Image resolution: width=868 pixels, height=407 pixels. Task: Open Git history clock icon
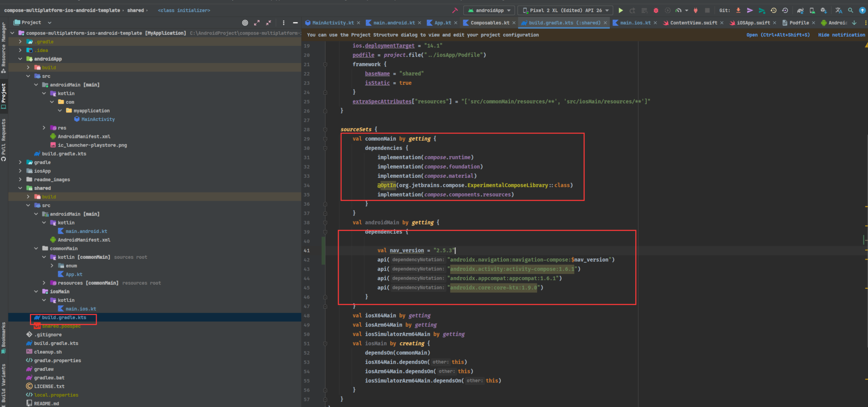pyautogui.click(x=773, y=11)
